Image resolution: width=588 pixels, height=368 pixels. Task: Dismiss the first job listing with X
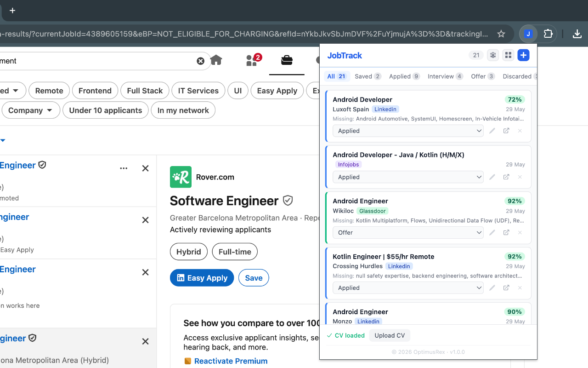point(145,168)
